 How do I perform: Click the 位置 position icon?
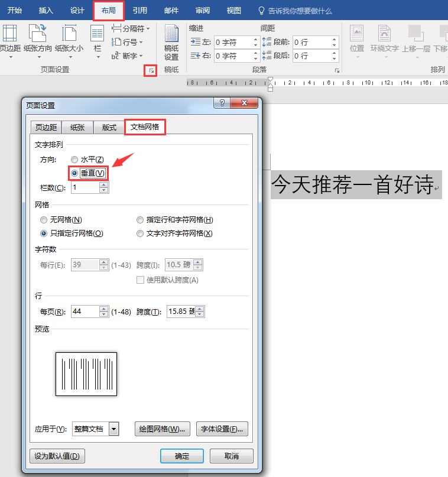point(357,33)
